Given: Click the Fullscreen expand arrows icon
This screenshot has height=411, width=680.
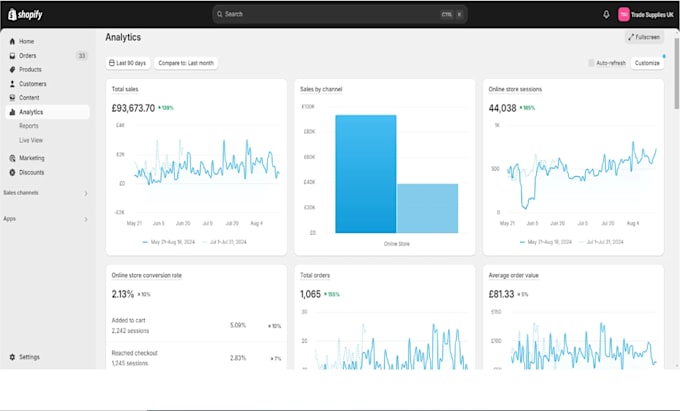Looking at the screenshot, I should [631, 37].
